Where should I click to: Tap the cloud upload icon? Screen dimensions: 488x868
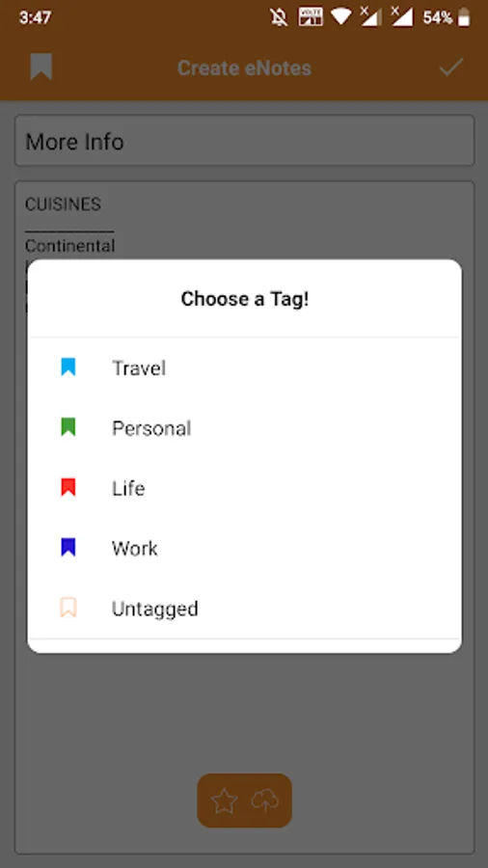coord(265,801)
